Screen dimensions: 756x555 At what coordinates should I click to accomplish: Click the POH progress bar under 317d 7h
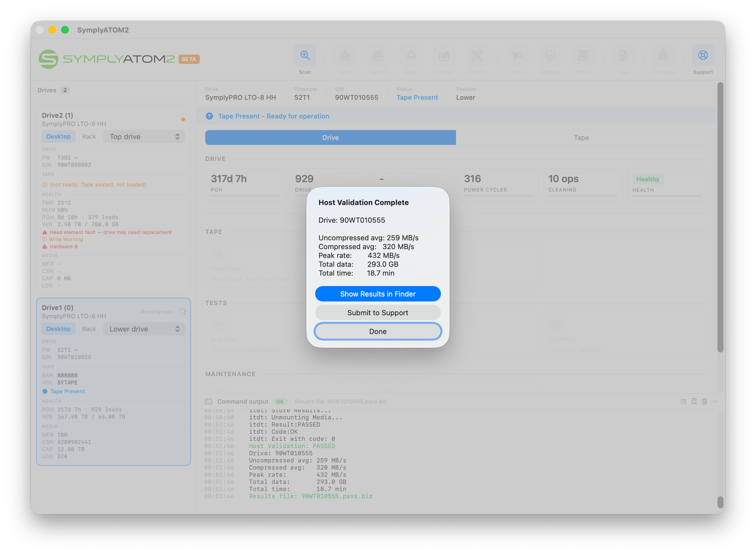(x=245, y=196)
